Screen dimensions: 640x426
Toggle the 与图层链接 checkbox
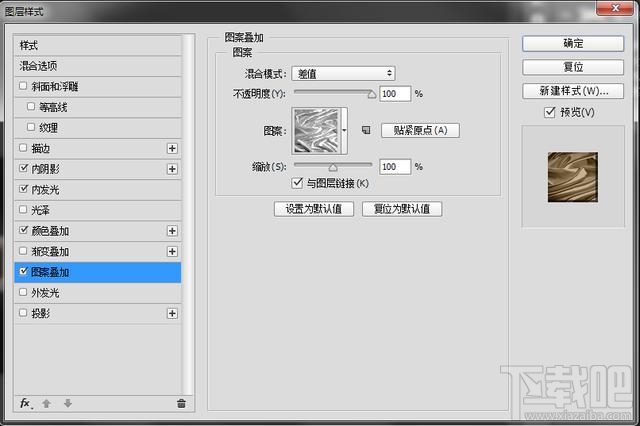click(297, 183)
